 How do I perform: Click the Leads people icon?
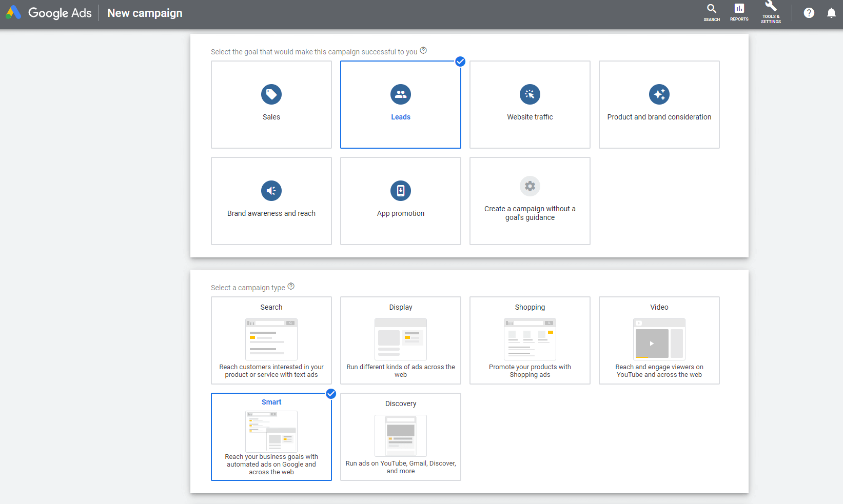point(401,94)
